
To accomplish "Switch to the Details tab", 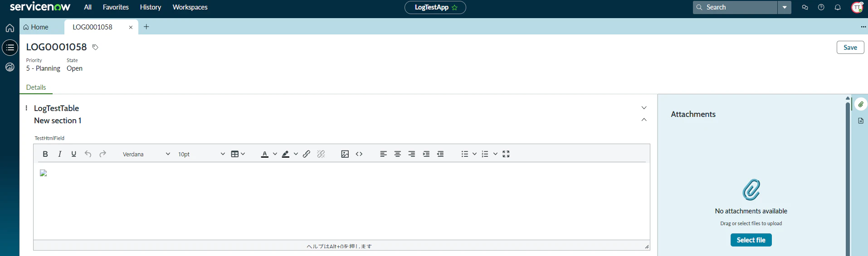I will [36, 87].
